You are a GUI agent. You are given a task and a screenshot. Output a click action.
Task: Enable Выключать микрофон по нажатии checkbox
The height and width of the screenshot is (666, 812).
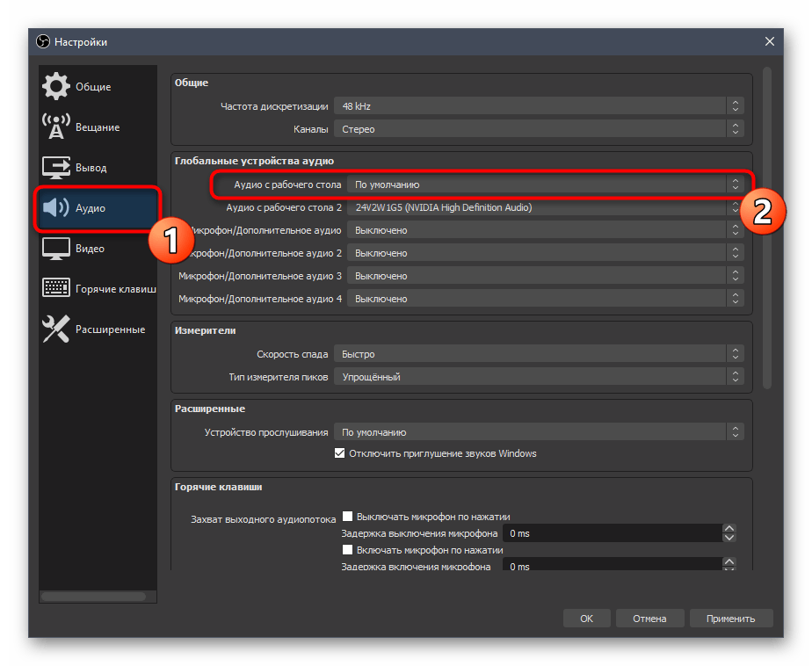347,517
